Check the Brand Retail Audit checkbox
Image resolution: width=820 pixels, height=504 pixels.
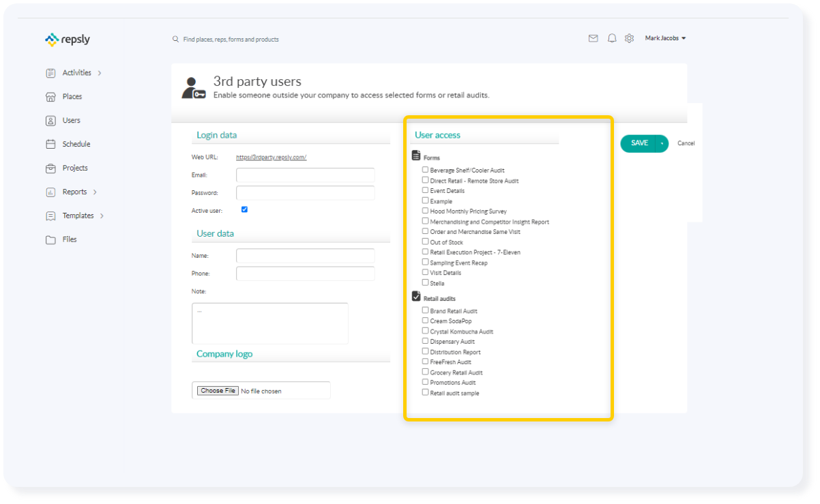(426, 310)
